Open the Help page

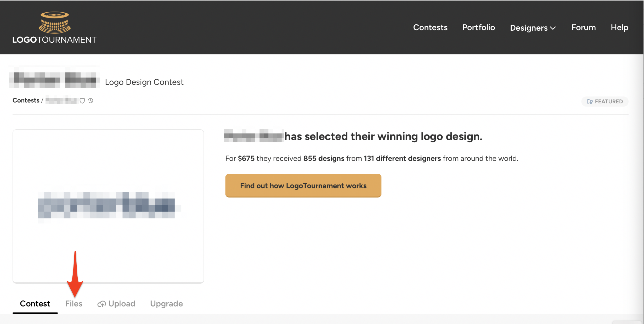click(619, 27)
